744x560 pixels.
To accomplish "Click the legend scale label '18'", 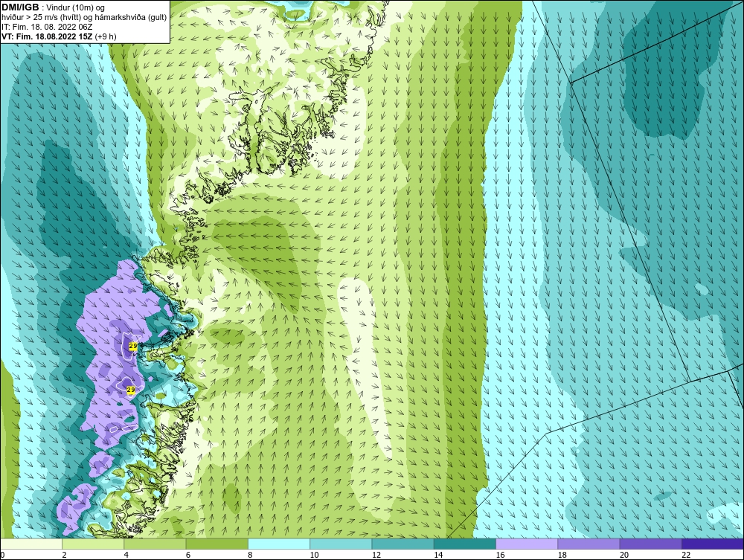I will 562,556.
